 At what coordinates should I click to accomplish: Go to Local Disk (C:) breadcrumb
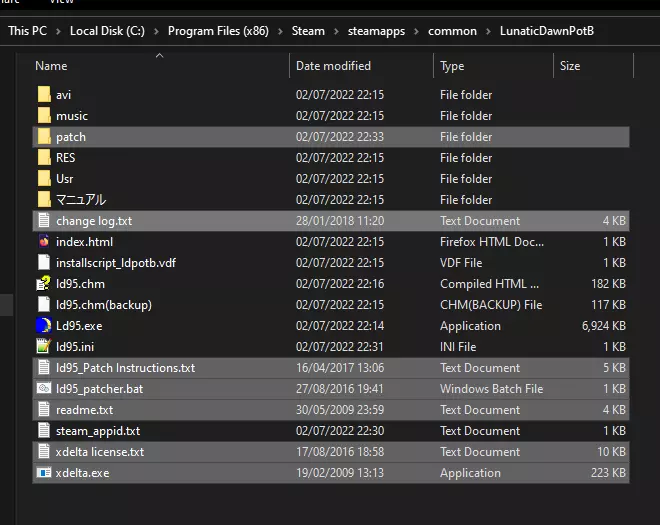[x=107, y=31]
